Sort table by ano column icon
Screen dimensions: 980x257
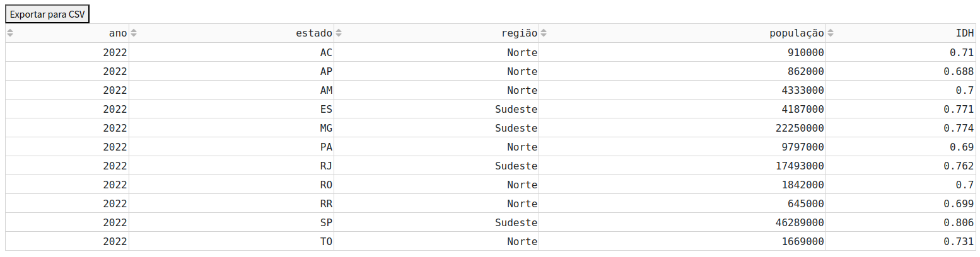pyautogui.click(x=10, y=33)
